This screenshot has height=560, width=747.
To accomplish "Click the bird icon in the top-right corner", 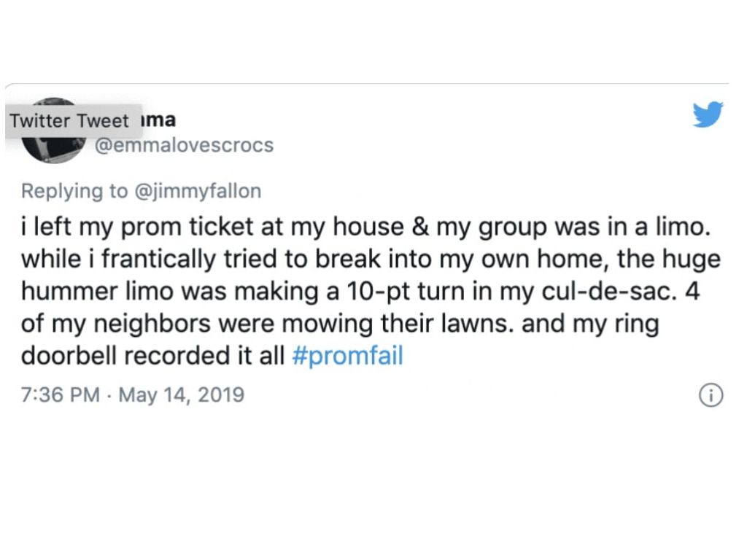I will pyautogui.click(x=706, y=114).
